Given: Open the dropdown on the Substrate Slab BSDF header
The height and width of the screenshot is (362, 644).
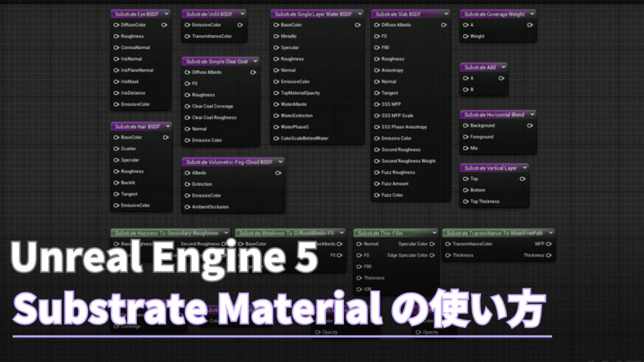Looking at the screenshot, I should pos(445,13).
